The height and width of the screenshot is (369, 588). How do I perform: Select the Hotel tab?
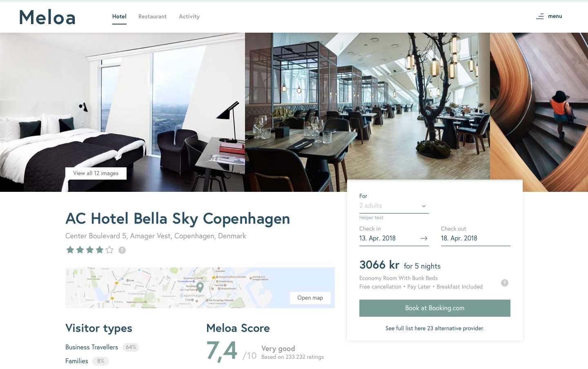coord(119,17)
